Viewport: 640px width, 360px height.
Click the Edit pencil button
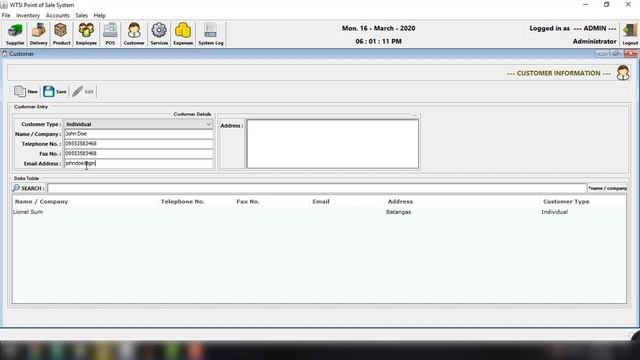pyautogui.click(x=83, y=91)
